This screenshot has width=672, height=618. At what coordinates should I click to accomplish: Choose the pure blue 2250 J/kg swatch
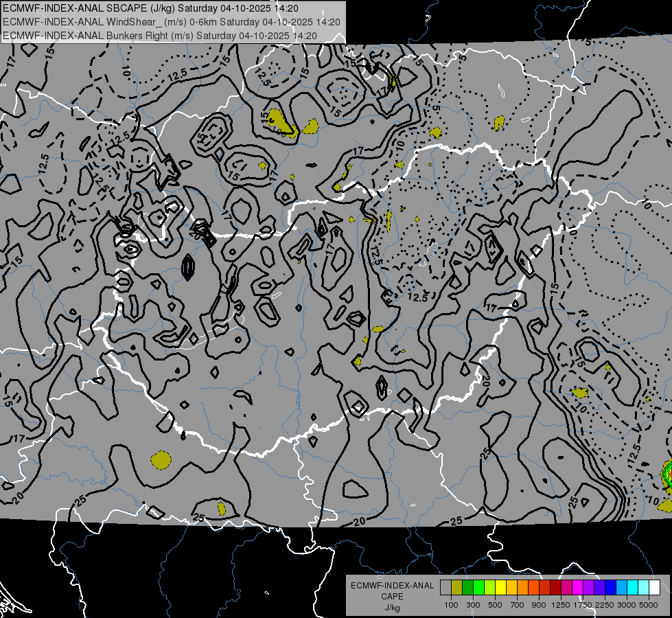611,587
